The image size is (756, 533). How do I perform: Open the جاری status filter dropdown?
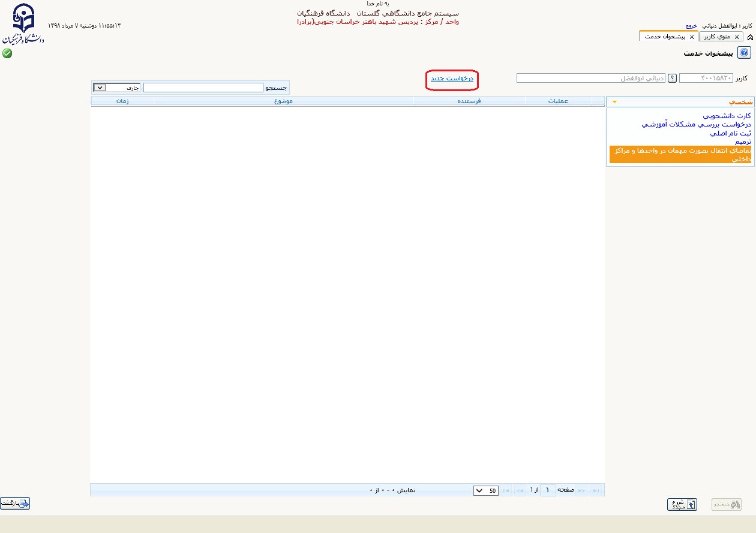[100, 88]
